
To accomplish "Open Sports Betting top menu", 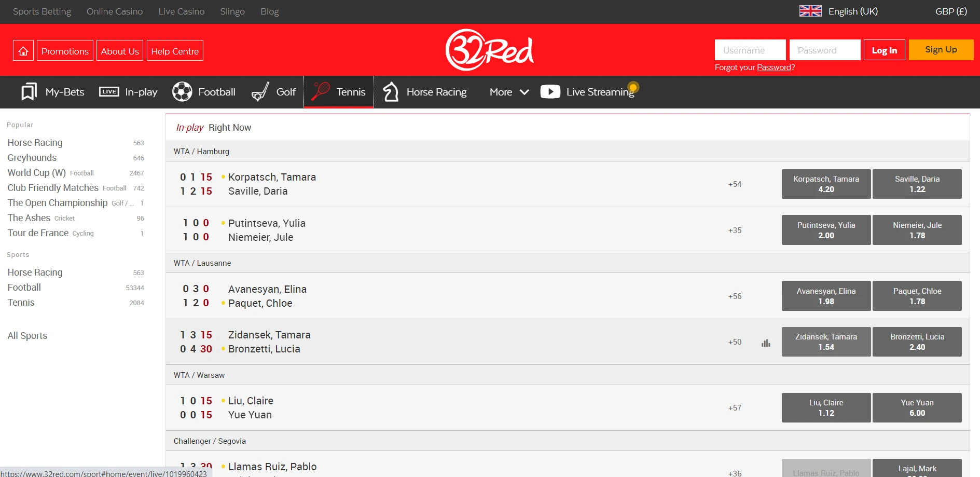I will pos(42,11).
